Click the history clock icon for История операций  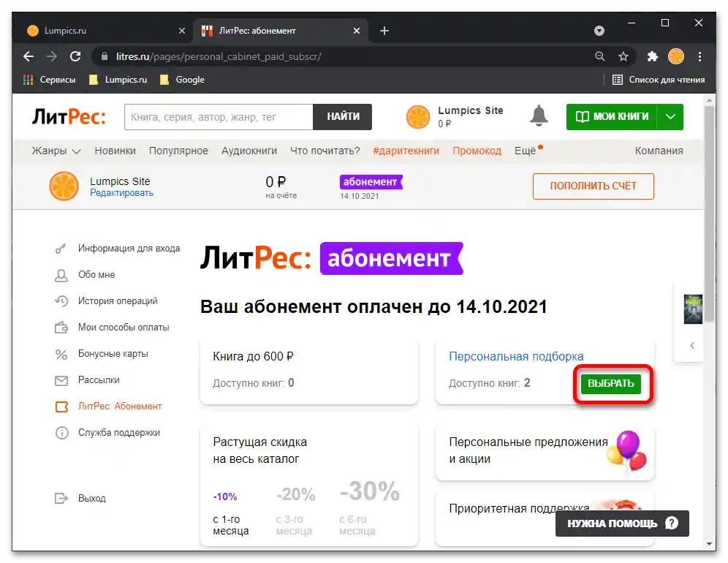[61, 301]
